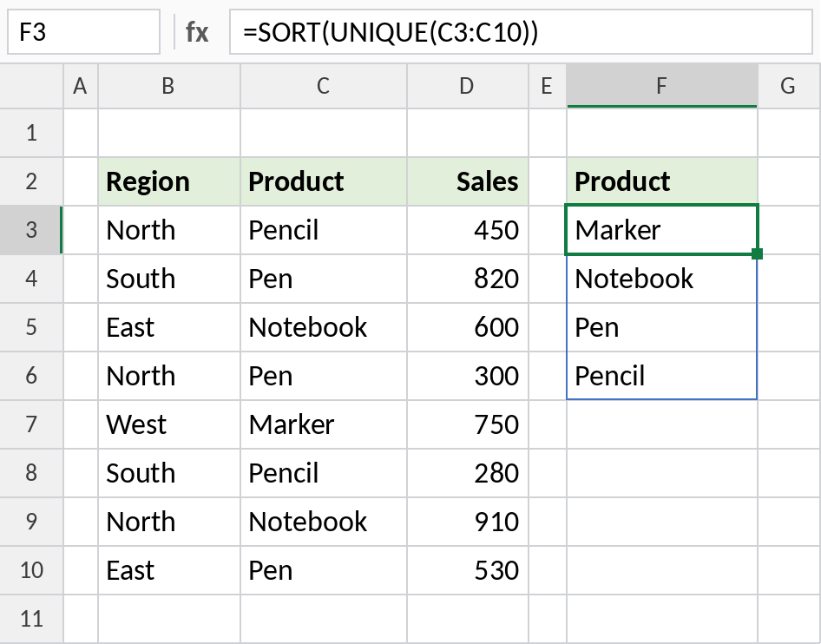This screenshot has height=644, width=821.
Task: Select the Pen cell in row 4
Action: (x=324, y=279)
